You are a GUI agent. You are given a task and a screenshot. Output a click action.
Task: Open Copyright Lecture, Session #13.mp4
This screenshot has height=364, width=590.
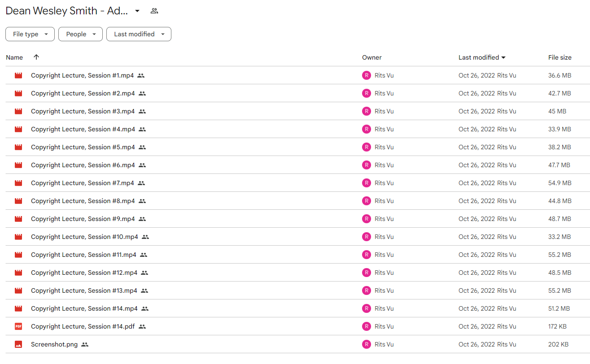84,290
